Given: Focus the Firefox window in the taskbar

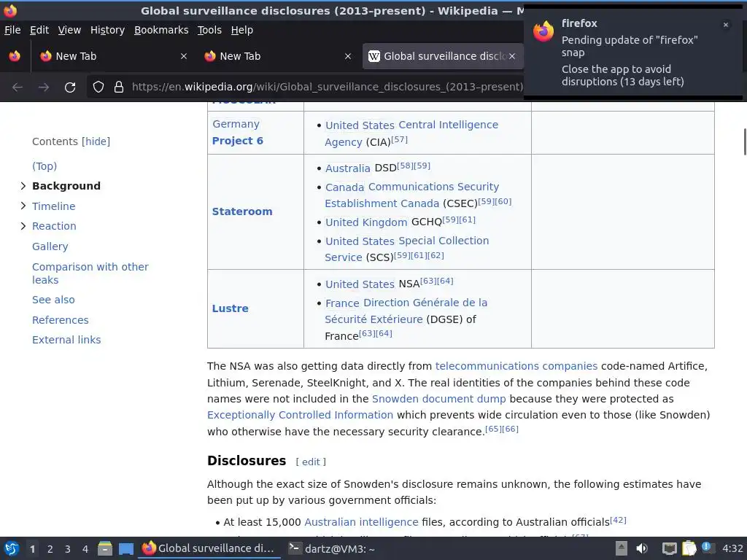Looking at the screenshot, I should [x=209, y=548].
